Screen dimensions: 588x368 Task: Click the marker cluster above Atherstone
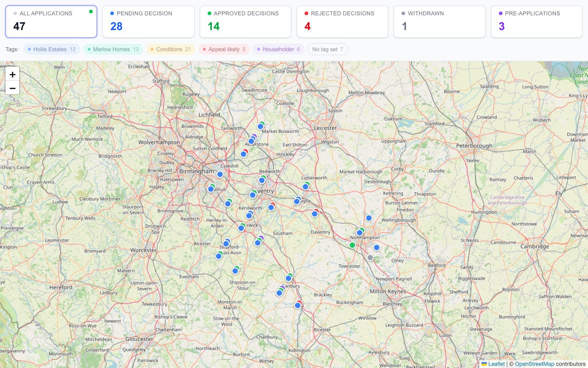coord(251,141)
